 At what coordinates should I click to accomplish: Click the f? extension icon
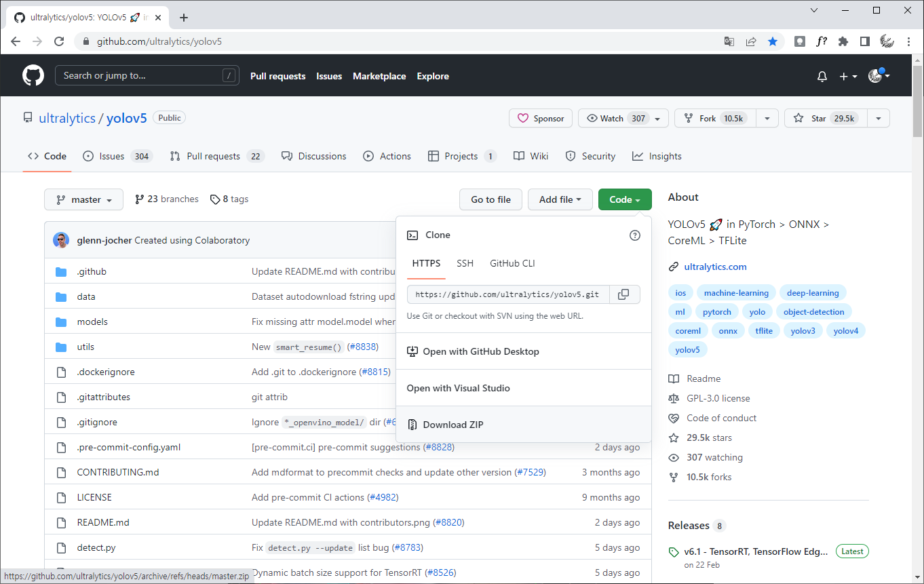[x=822, y=41]
